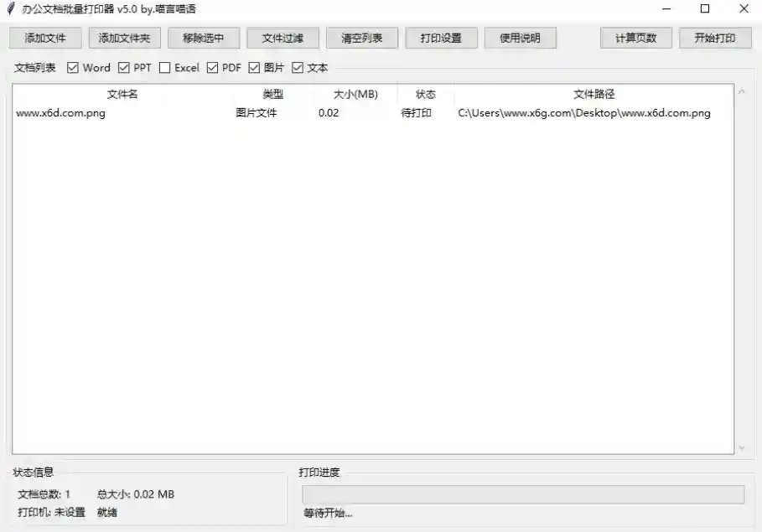Viewport: 762px width, 532px height.
Task: Click 添加文件夹 to add a folder
Action: coord(124,39)
